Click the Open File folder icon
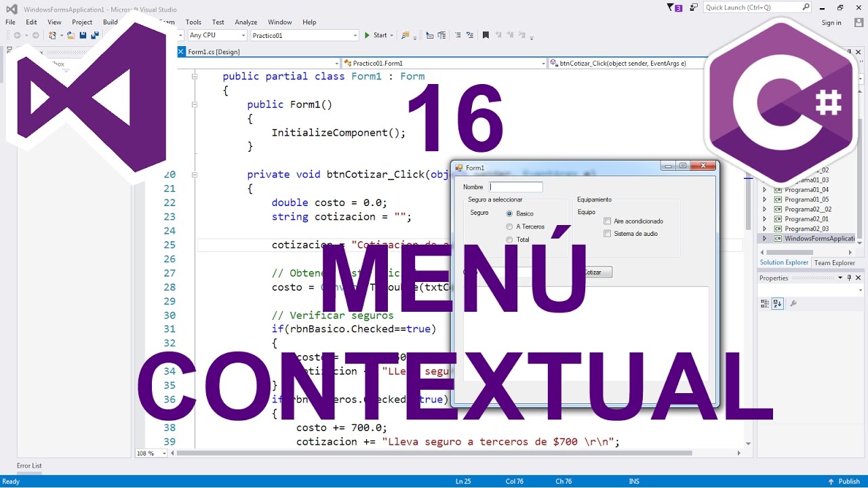The width and height of the screenshot is (868, 488). click(x=71, y=35)
